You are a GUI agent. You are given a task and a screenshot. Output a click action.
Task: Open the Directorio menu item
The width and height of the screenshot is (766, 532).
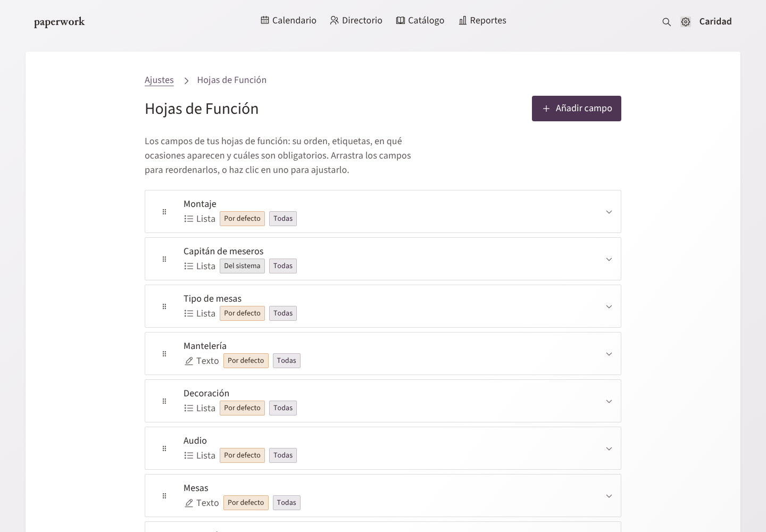356,20
